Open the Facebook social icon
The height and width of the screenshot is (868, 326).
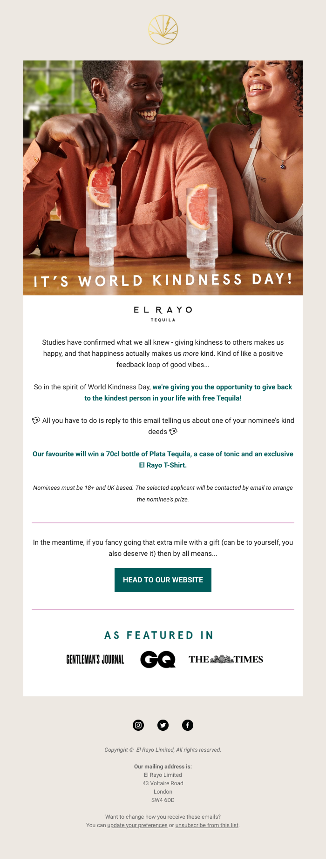188,725
